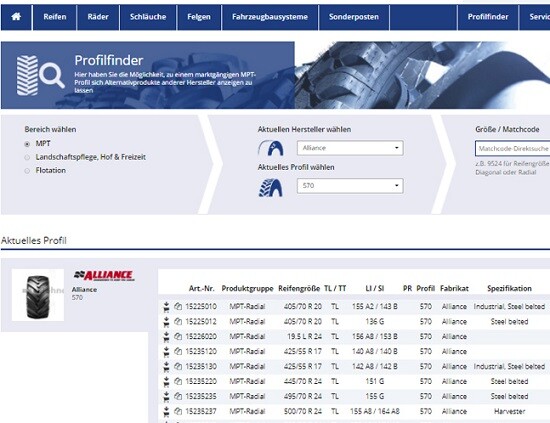Open details icon for article 15235130
This screenshot has width=550, height=423.
pyautogui.click(x=178, y=367)
